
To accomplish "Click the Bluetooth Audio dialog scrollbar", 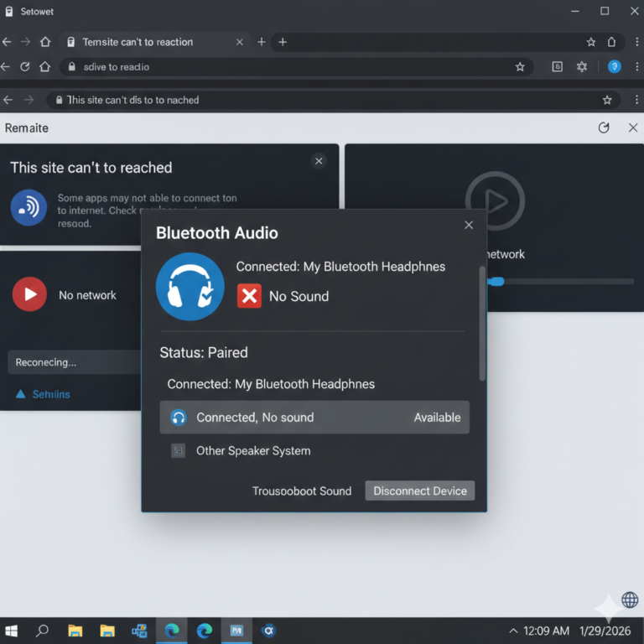I will (x=482, y=324).
